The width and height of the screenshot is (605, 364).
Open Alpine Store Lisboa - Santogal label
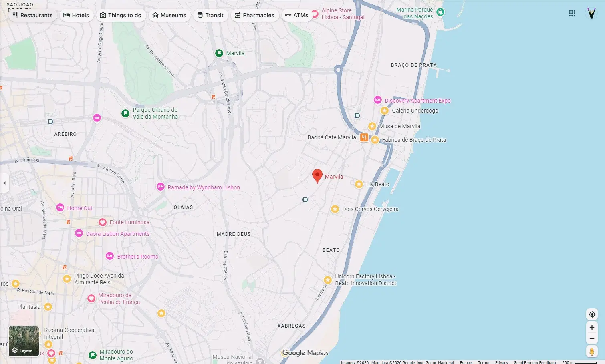tap(343, 14)
